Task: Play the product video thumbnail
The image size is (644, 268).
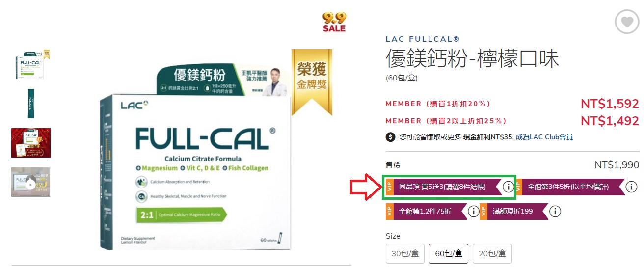Action: coord(30,182)
